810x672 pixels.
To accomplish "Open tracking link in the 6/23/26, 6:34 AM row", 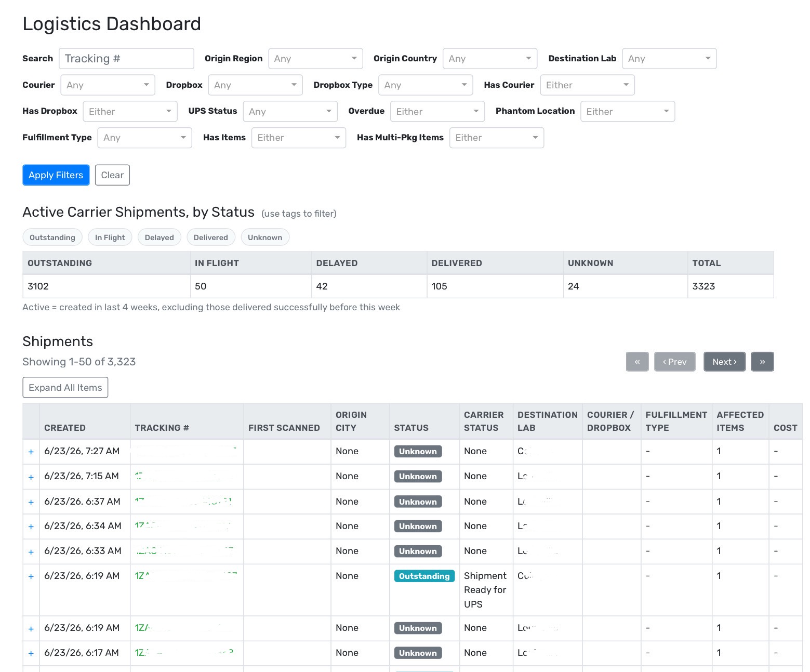I will pos(183,526).
